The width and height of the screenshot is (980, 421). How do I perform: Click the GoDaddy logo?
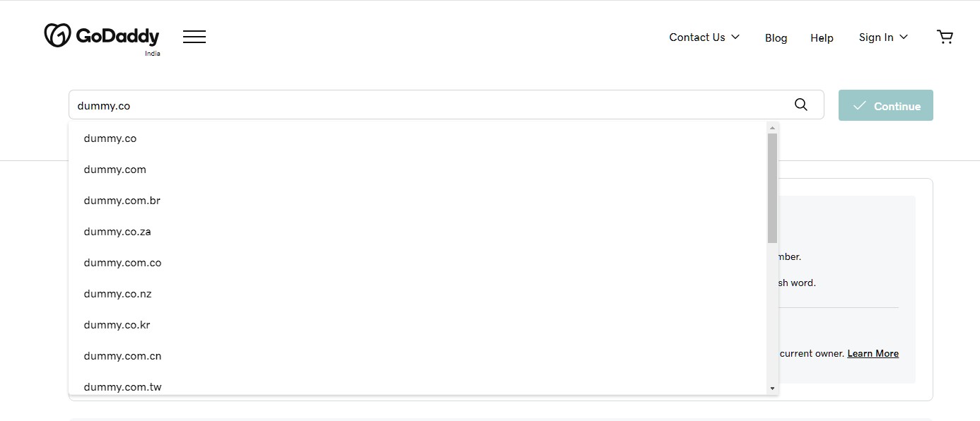[102, 36]
